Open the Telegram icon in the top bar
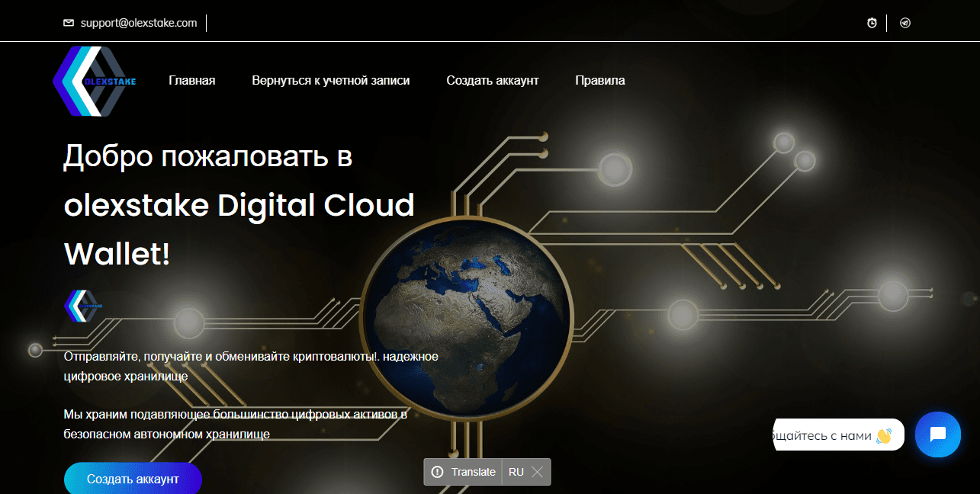 (904, 23)
